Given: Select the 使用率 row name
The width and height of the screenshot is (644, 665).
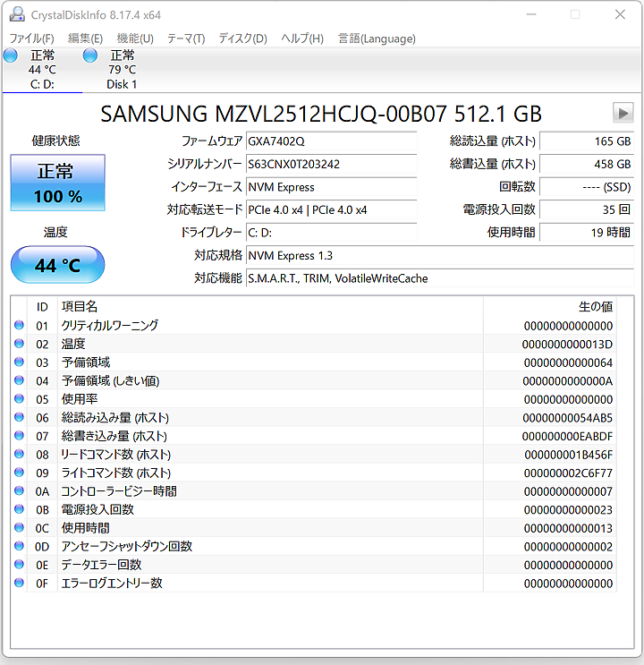Looking at the screenshot, I should [80, 399].
